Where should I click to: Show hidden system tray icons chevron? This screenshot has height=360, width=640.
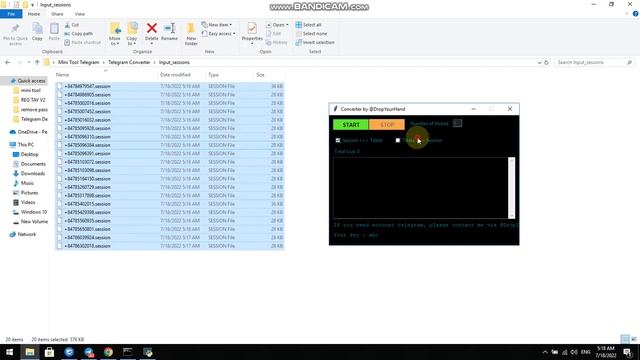545,352
